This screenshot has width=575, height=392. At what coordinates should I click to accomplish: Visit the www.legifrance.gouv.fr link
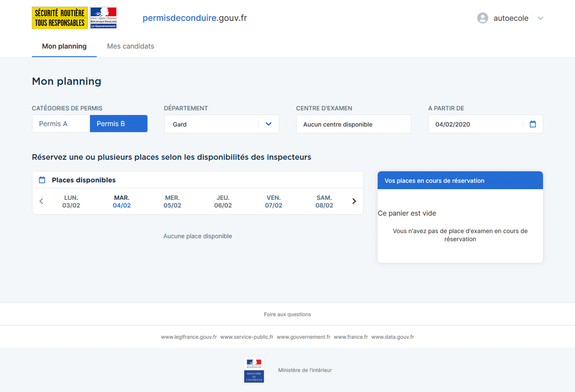189,337
